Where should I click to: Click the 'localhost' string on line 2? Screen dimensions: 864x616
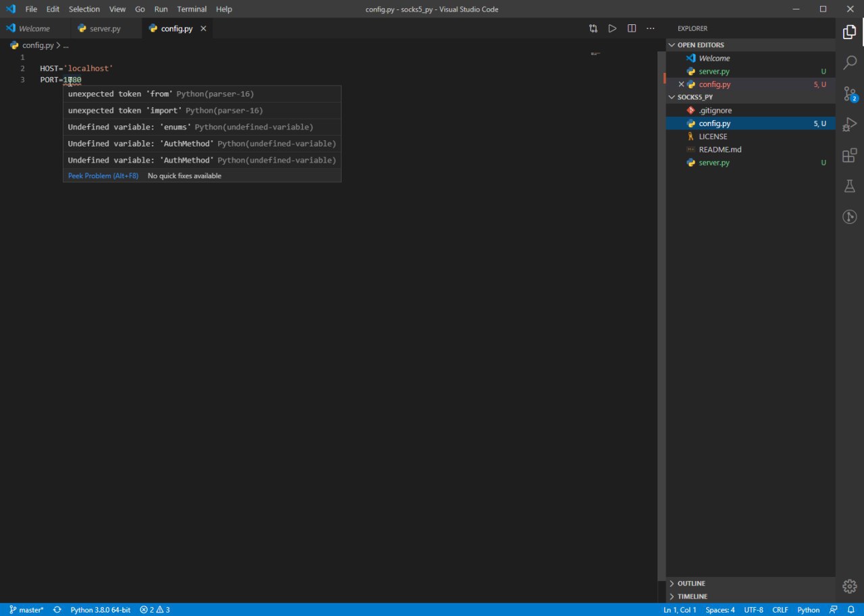[88, 69]
